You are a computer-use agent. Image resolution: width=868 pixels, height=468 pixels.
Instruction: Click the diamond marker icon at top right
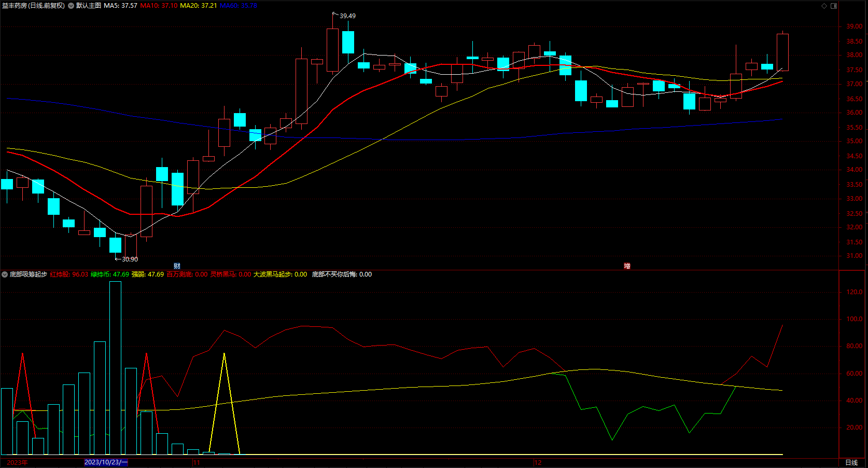click(x=824, y=6)
